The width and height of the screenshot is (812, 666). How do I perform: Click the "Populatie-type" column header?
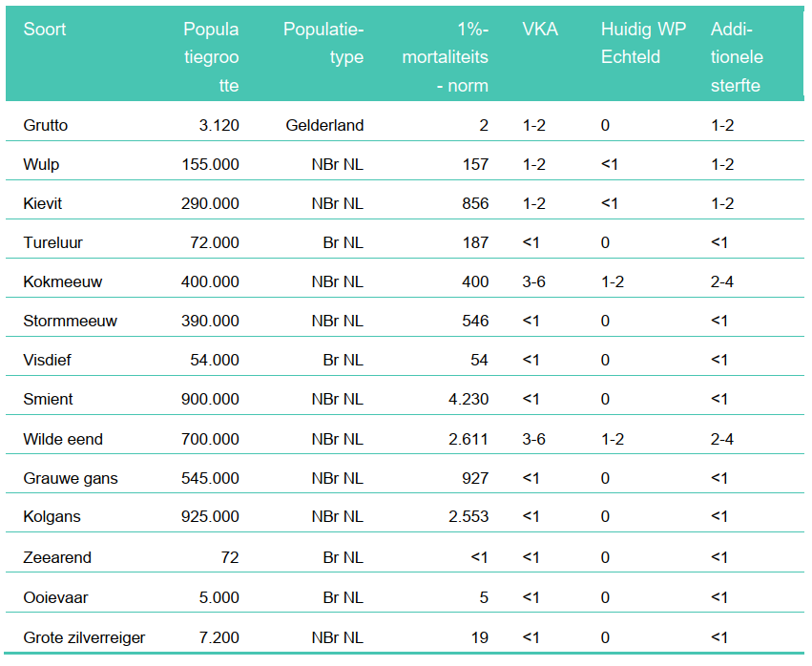click(323, 43)
